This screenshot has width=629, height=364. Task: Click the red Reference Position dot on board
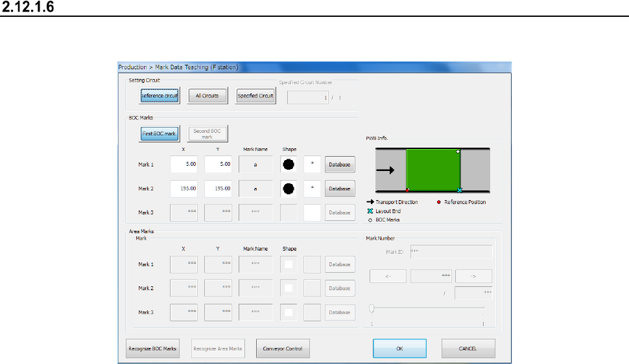pyautogui.click(x=407, y=190)
